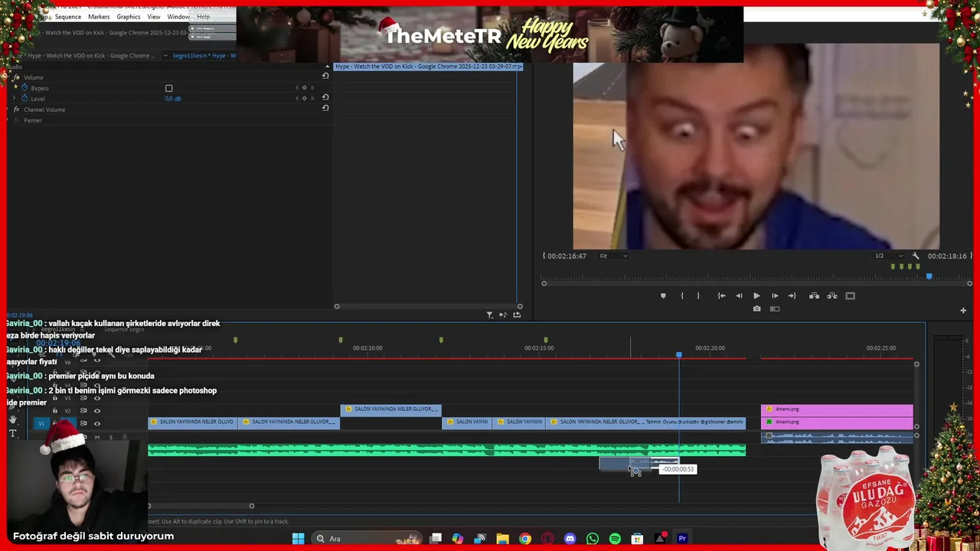980x551 pixels.
Task: Open the Graphics menu
Action: tap(129, 17)
